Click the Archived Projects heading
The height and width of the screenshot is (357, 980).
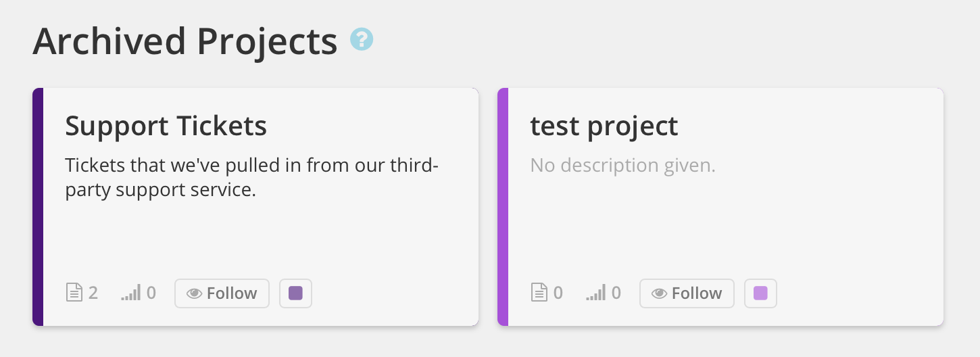tap(185, 42)
